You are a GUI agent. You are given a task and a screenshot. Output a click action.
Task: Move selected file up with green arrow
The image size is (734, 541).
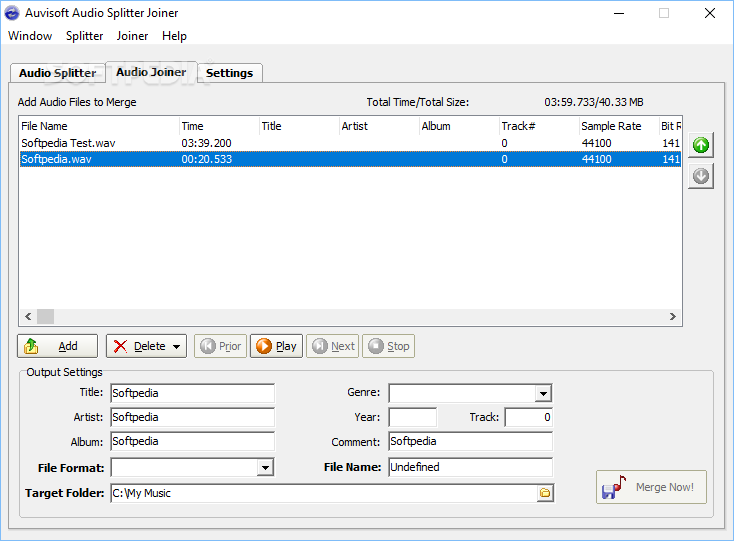point(701,145)
